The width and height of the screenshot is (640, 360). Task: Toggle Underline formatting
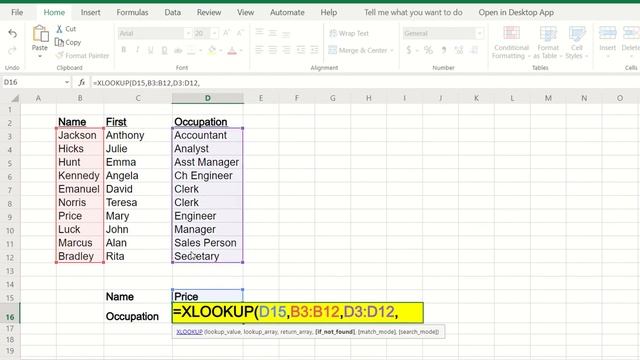pyautogui.click(x=151, y=50)
